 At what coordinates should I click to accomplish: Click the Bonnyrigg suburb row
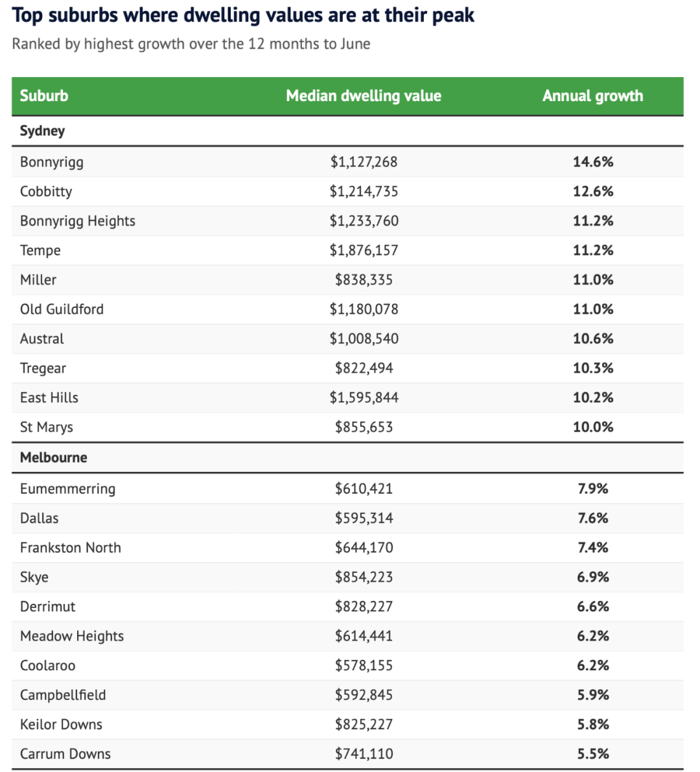click(x=347, y=162)
